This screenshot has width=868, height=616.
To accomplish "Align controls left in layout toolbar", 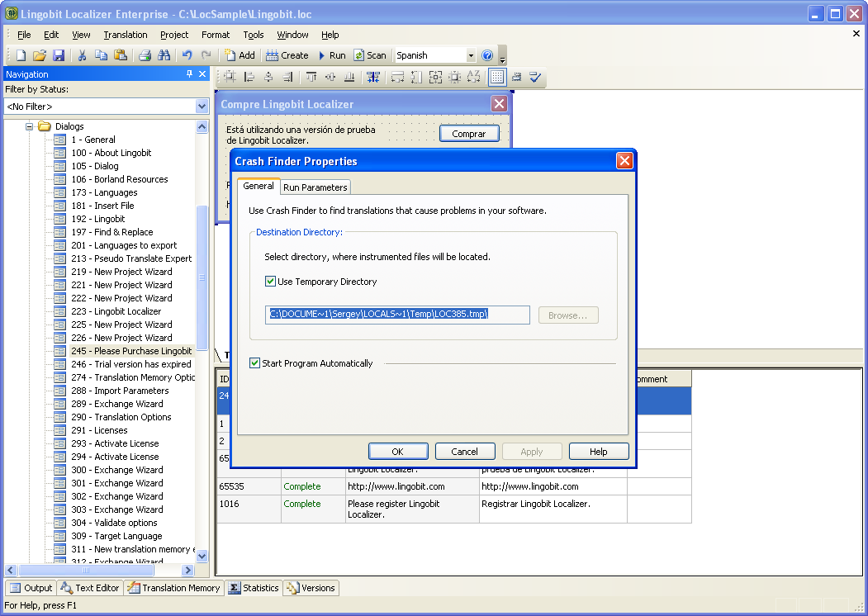I will tap(249, 77).
